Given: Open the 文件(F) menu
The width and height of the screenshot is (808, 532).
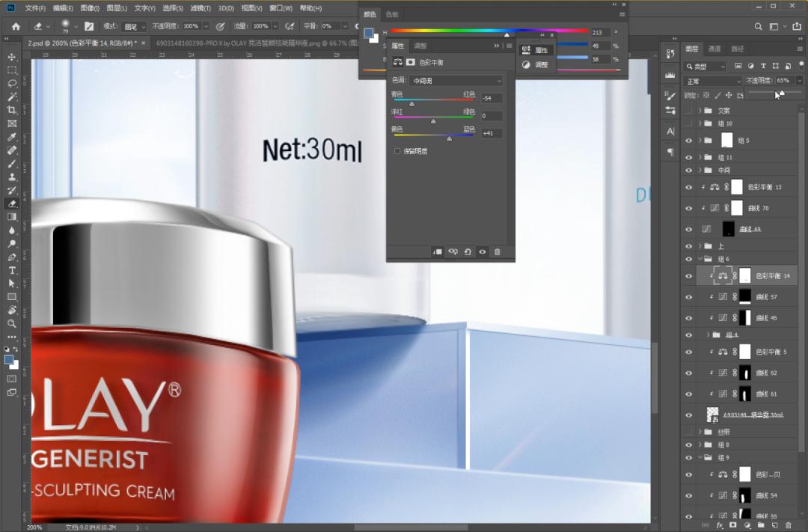Looking at the screenshot, I should click(35, 8).
